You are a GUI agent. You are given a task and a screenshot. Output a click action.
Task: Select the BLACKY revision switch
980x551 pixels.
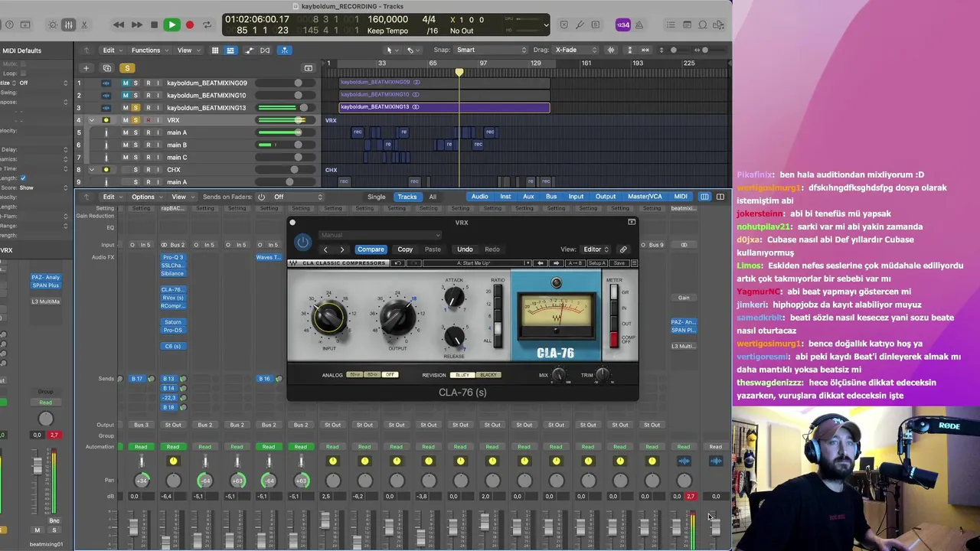tap(488, 375)
